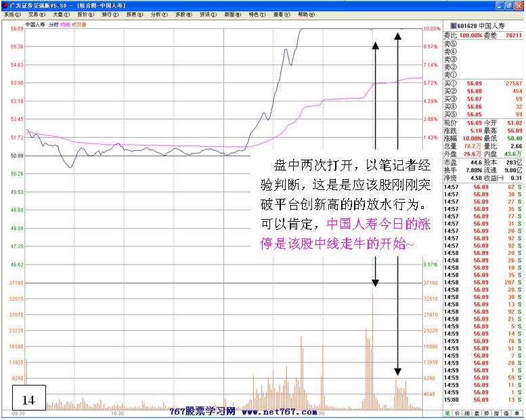
Task: Open the 版面 menu
Action: pos(233,15)
